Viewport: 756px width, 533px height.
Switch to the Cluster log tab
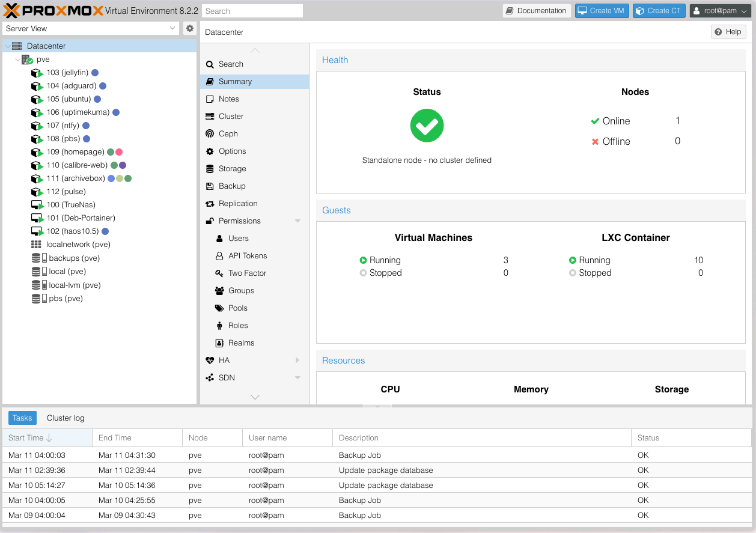coord(66,418)
